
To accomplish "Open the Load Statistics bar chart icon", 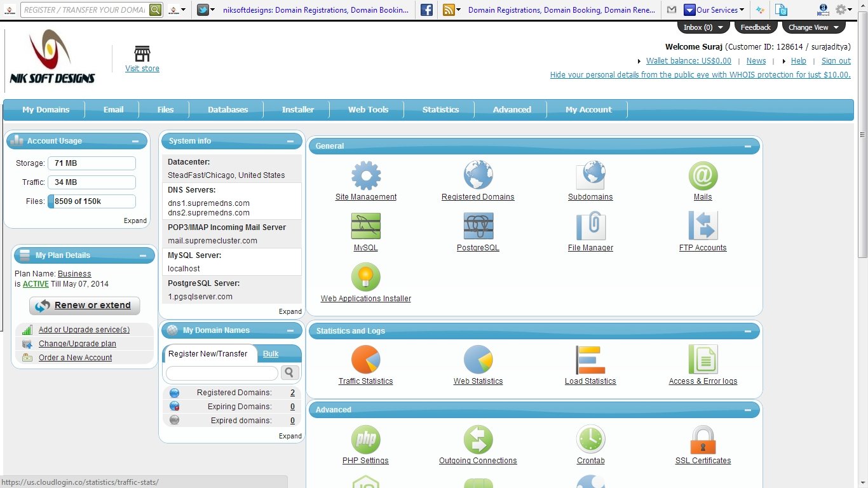I will tap(590, 360).
